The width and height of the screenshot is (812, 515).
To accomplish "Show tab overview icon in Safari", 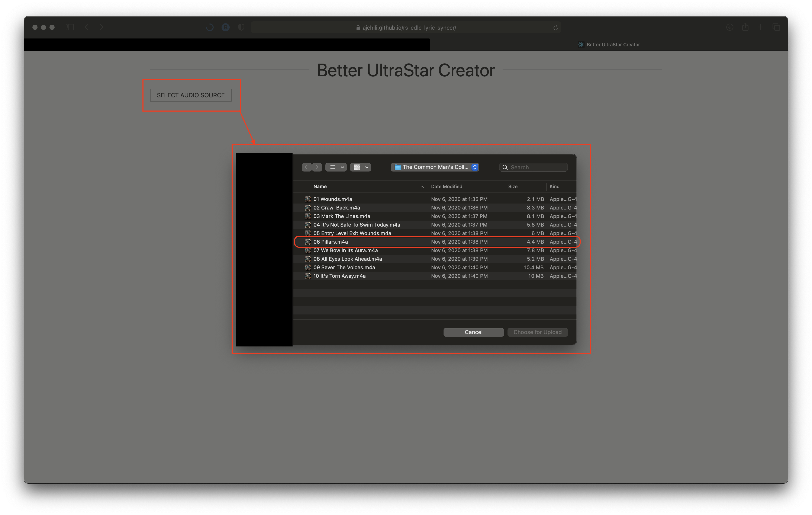I will pos(776,27).
